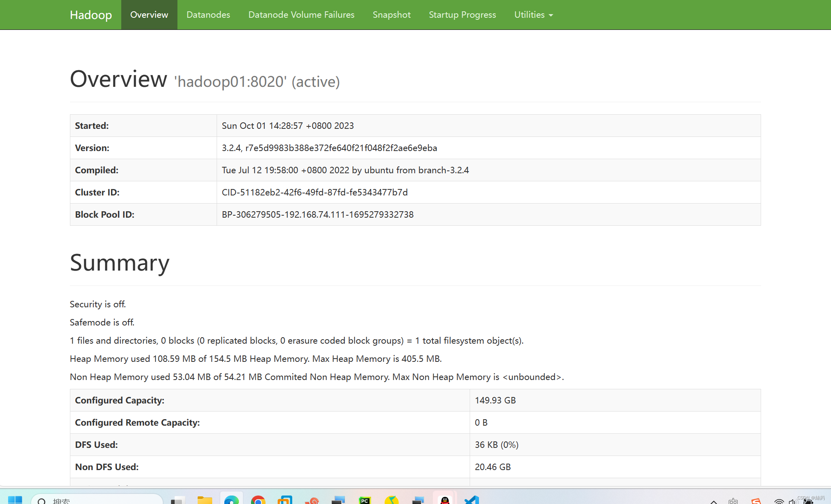Viewport: 831px width, 504px height.
Task: Select the version 3.2.4 revision value
Action: [x=329, y=148]
